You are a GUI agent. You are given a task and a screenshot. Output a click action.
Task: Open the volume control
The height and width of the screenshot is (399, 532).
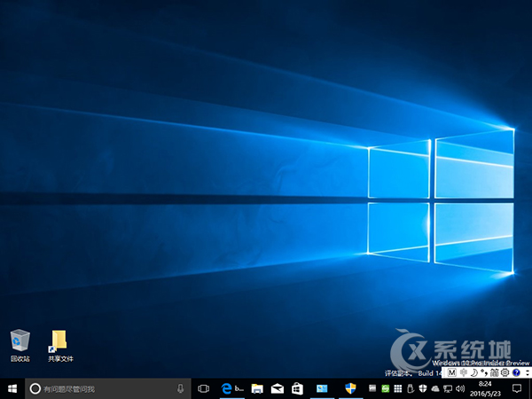point(460,389)
